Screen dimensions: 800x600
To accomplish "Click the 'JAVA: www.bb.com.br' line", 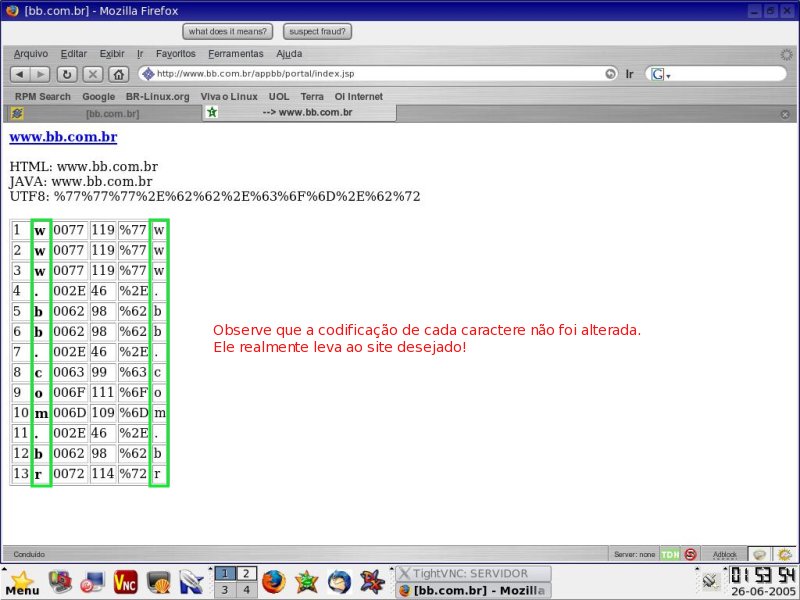I will coord(81,182).
